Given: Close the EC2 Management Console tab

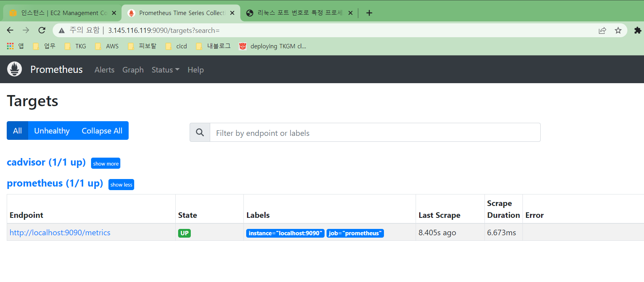Looking at the screenshot, I should coord(114,13).
